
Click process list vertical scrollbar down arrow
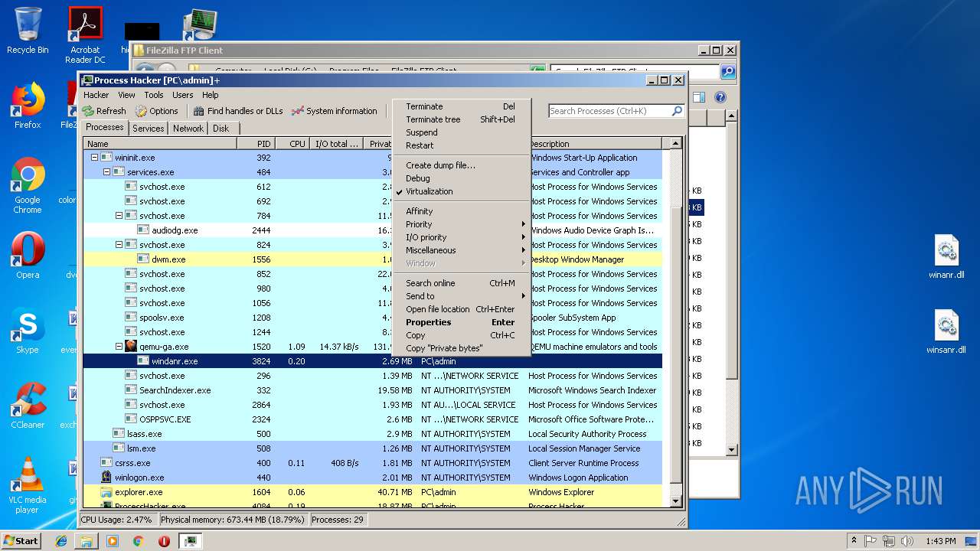tap(675, 501)
